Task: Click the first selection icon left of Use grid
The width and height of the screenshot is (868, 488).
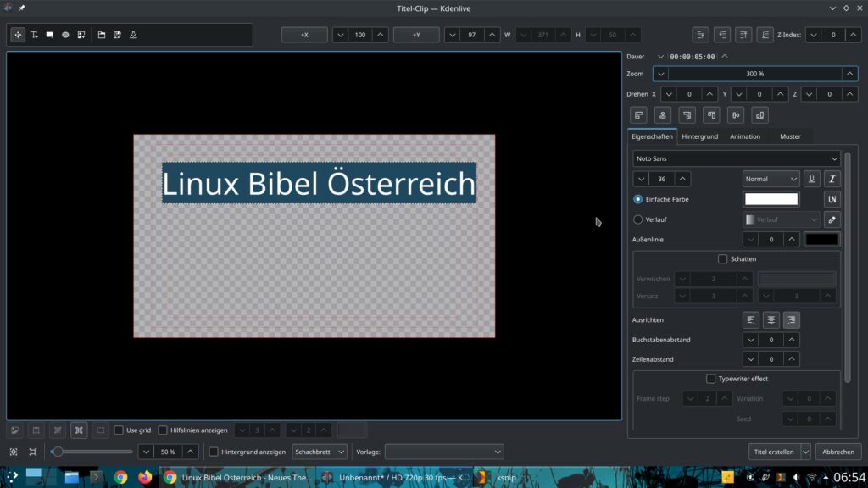Action: [x=15, y=430]
